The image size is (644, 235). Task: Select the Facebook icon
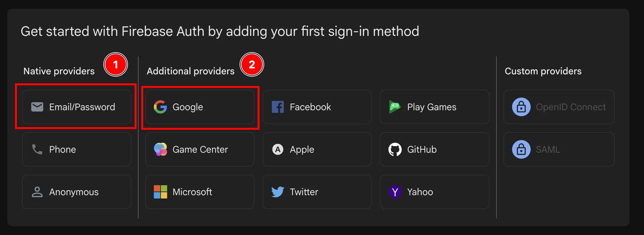pos(278,107)
